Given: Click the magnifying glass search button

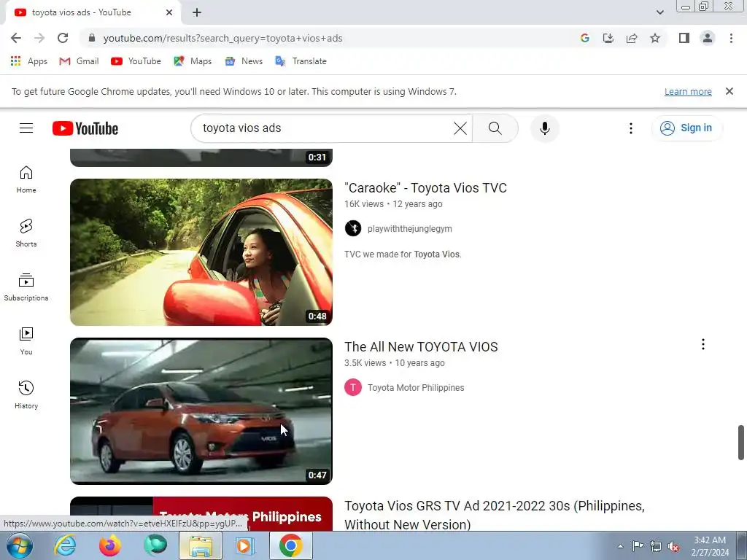Looking at the screenshot, I should 495,128.
